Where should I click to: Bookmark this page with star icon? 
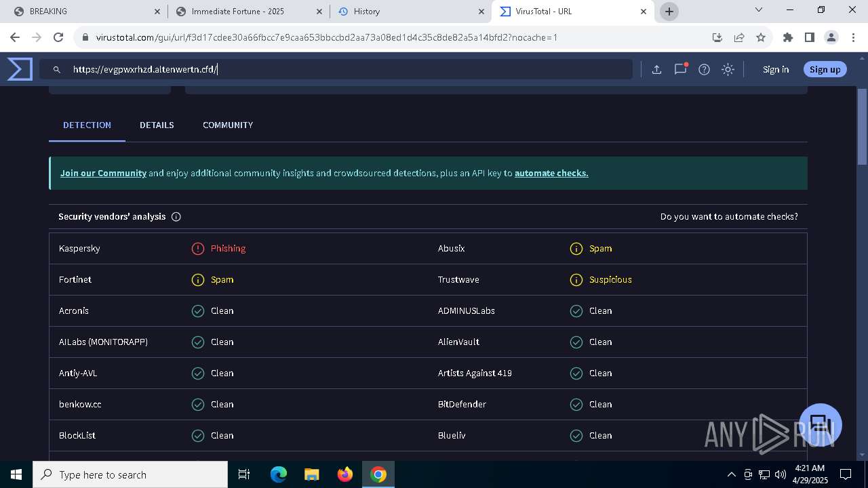point(761,37)
